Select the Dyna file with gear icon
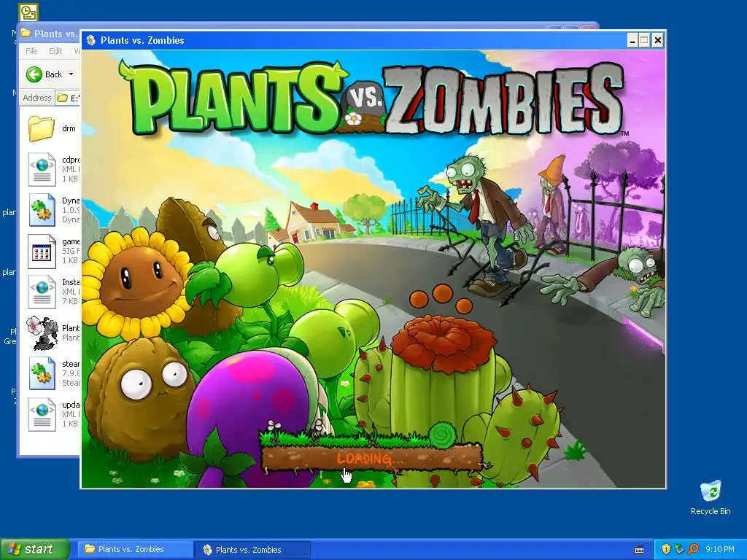747x560 pixels. click(42, 210)
